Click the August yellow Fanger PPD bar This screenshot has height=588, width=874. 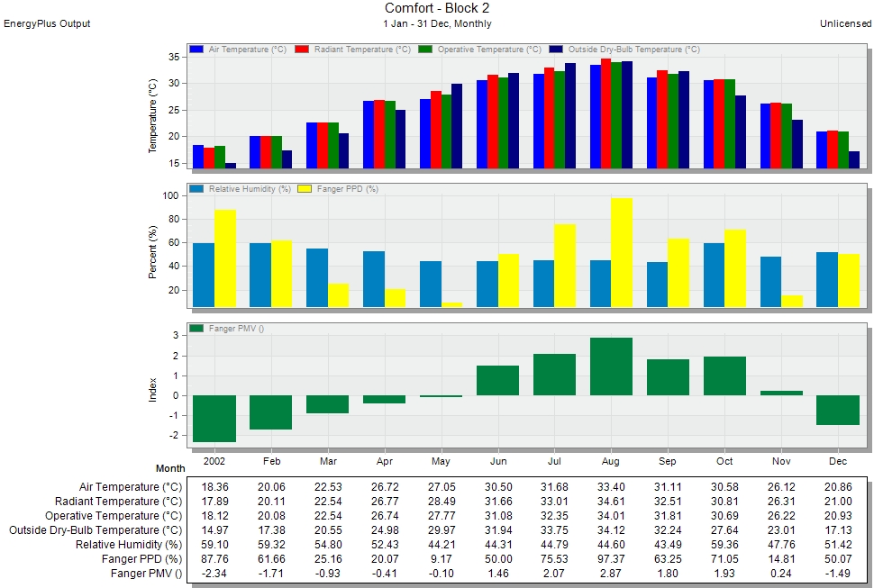click(x=622, y=253)
